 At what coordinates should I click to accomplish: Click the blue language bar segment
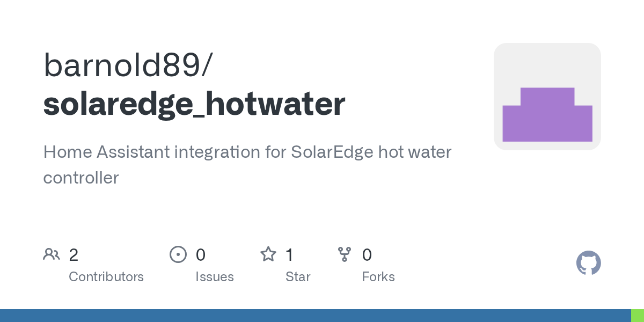click(315, 316)
